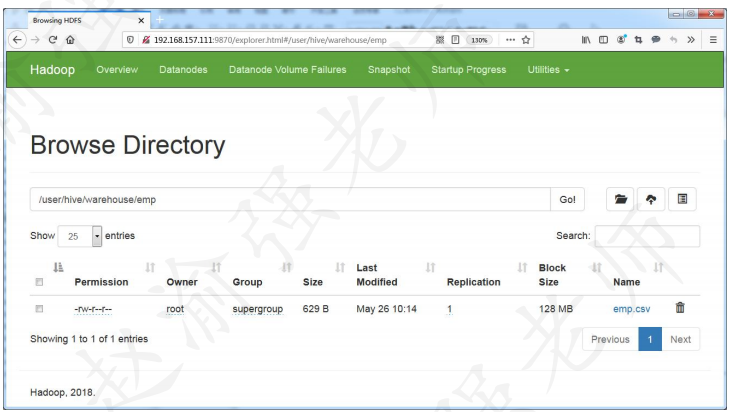Open the Show entries dropdown
This screenshot has width=733, height=412.
point(80,236)
